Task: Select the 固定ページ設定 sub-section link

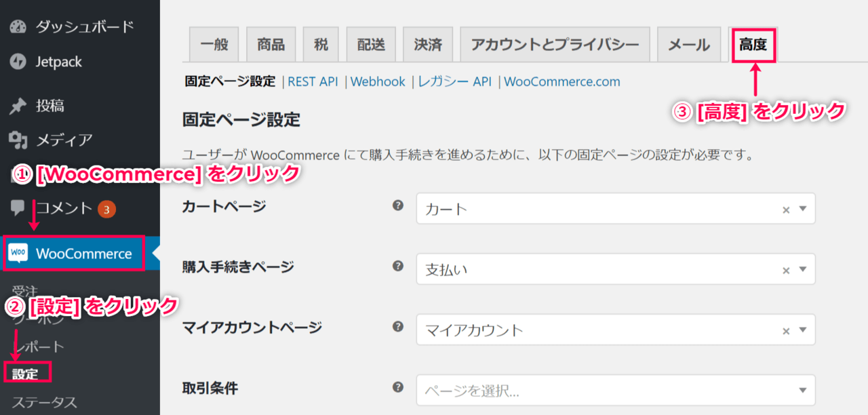Action: click(230, 81)
